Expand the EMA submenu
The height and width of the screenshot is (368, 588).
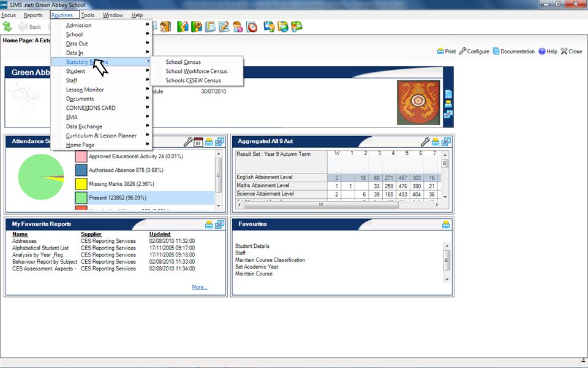(x=101, y=117)
